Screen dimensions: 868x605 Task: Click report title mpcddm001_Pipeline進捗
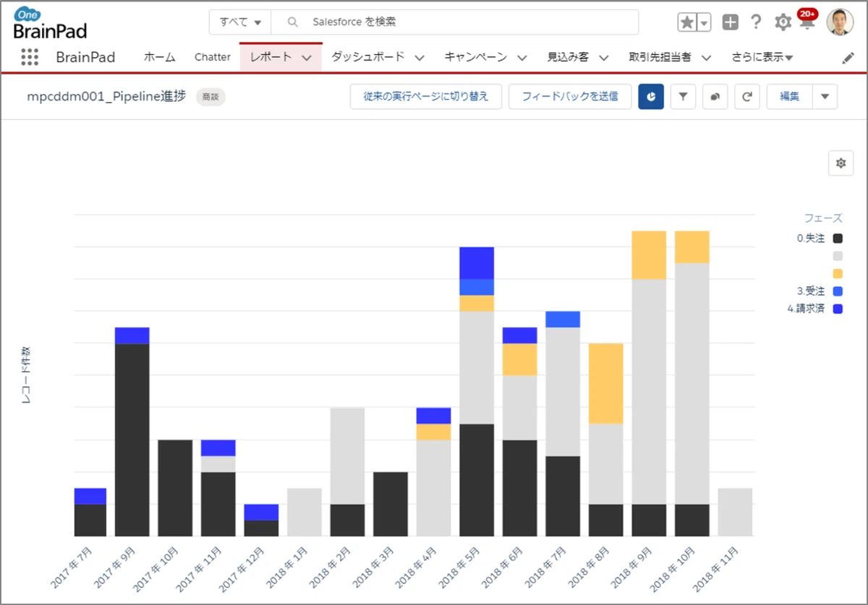click(106, 95)
